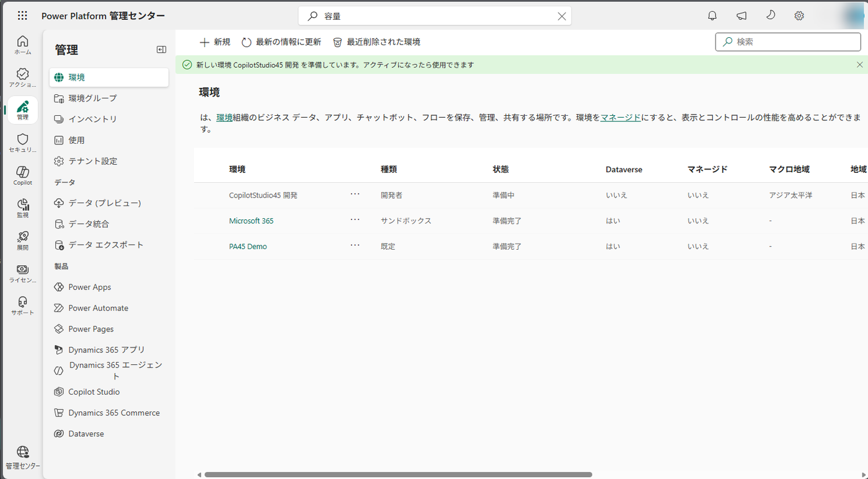
Task: Select the 管理 rail icon
Action: (x=22, y=110)
